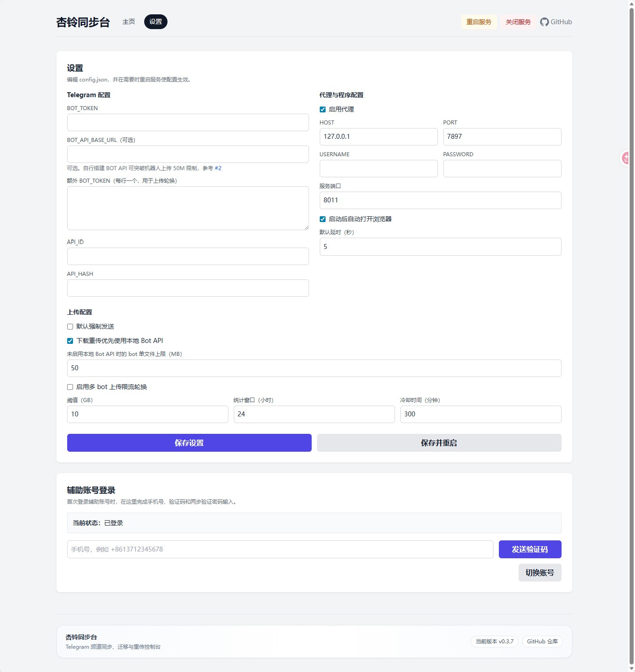
Task: Click the 关闭服务 button
Action: coord(518,22)
